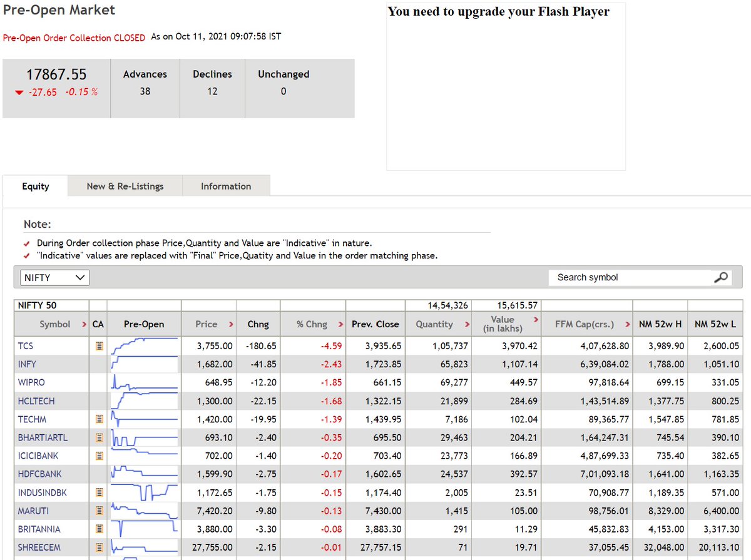Screen dimensions: 751x560
Task: Switch to the Information tab
Action: [x=226, y=186]
